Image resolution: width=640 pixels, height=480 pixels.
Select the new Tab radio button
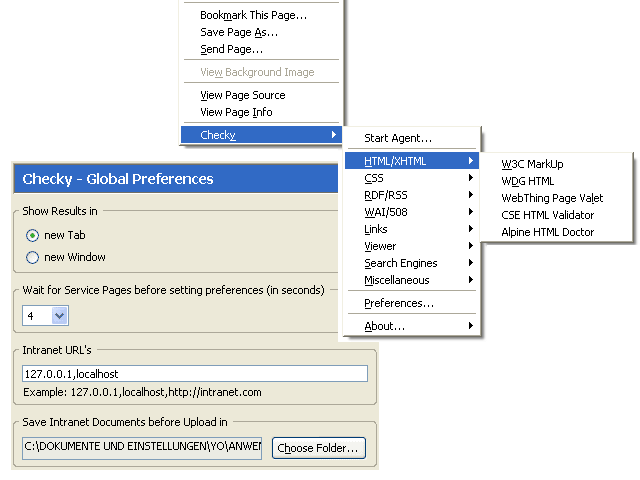pyautogui.click(x=33, y=235)
